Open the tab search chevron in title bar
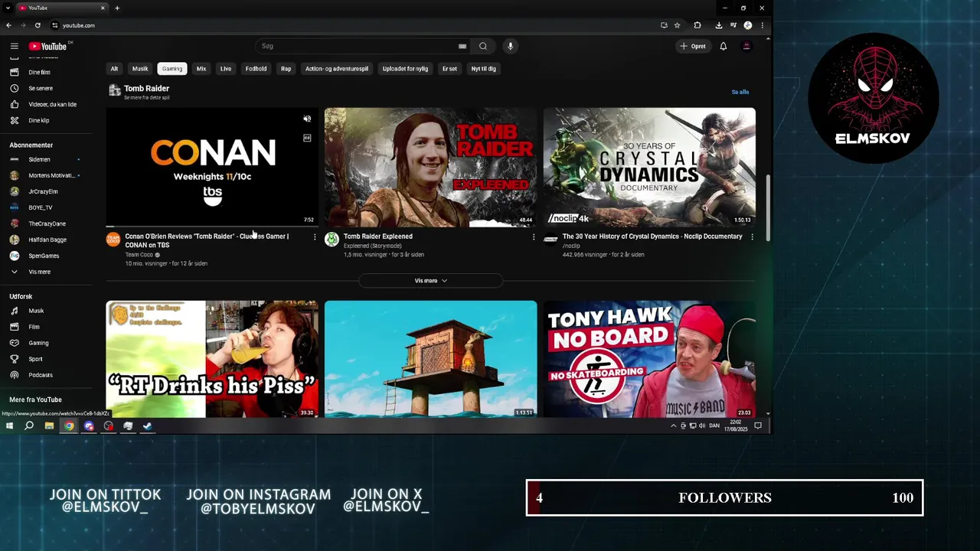The height and width of the screenshot is (551, 980). (7, 8)
